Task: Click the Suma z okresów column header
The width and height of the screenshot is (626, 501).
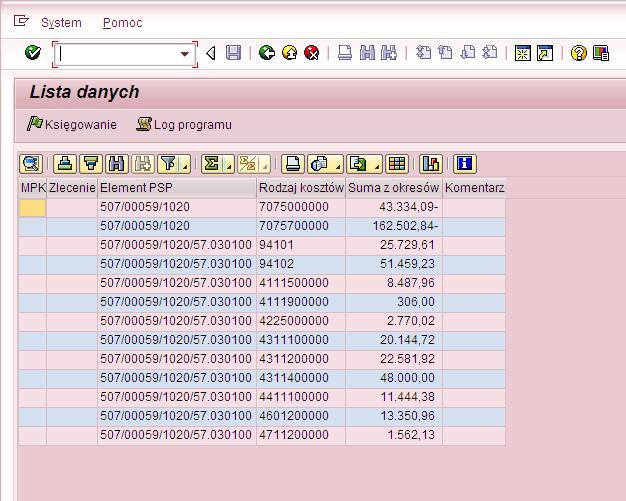Action: 394,188
